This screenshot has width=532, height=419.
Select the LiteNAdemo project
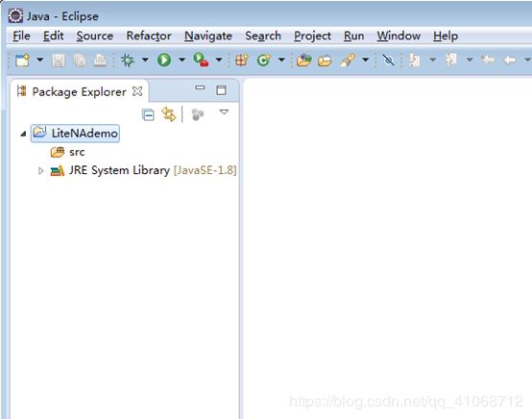tap(75, 134)
